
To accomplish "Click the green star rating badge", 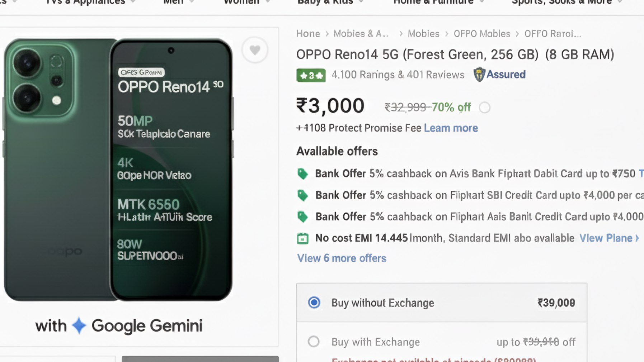I will (x=311, y=75).
